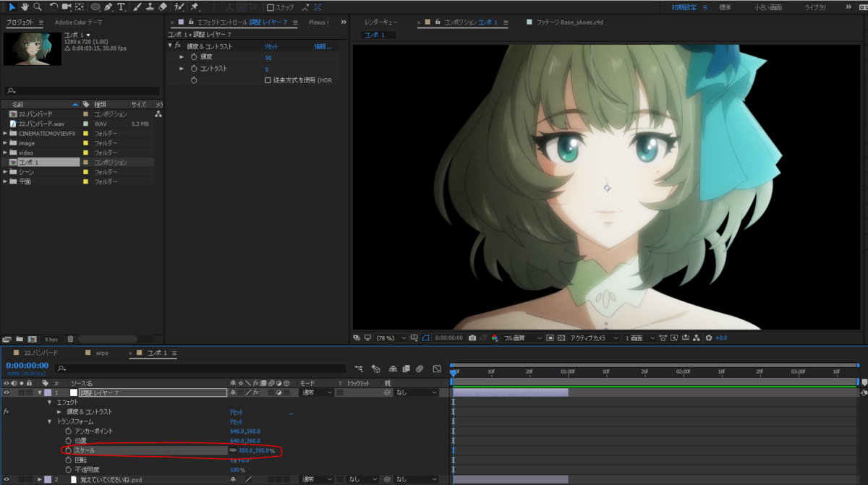Switch to the レンダーキュー tab

coord(381,22)
